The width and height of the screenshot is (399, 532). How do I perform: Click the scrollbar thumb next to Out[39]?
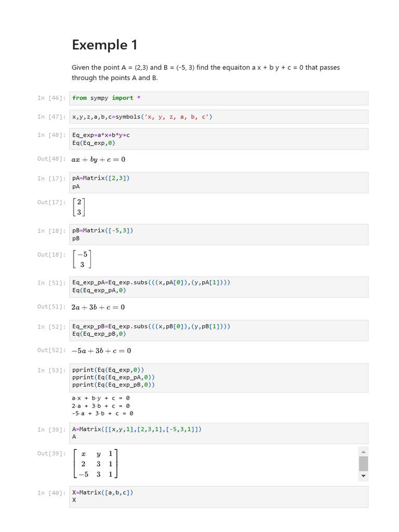tap(363, 463)
